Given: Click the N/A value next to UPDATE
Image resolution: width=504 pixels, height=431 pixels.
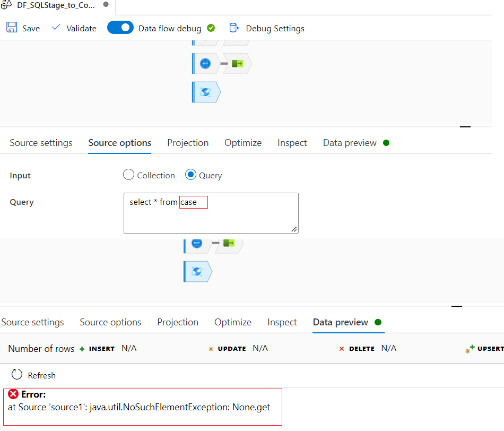Looking at the screenshot, I should point(260,348).
